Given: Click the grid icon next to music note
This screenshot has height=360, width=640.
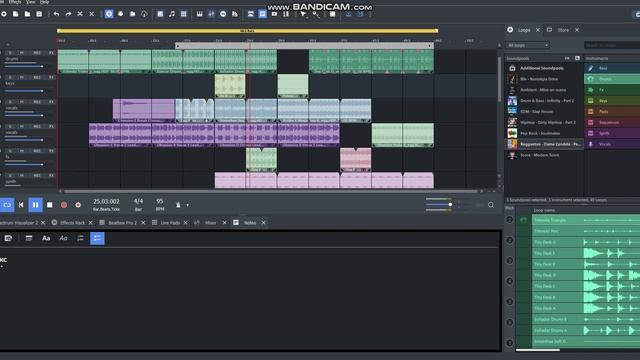Looking at the screenshot, I should pos(184,14).
